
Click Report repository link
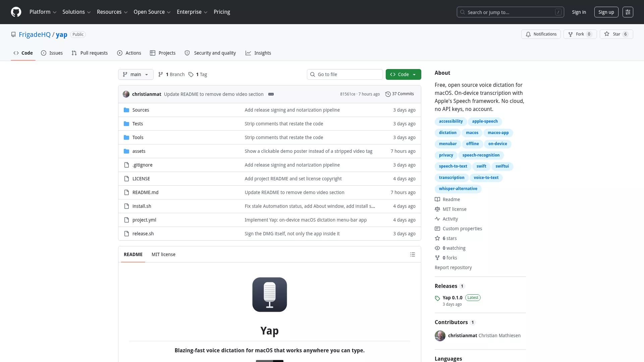tap(453, 267)
